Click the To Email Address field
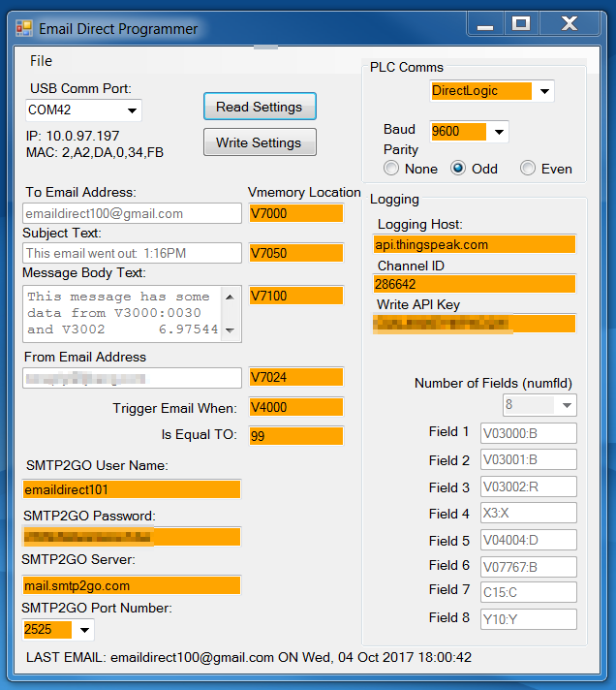Viewport: 616px width, 690px height. click(x=132, y=213)
